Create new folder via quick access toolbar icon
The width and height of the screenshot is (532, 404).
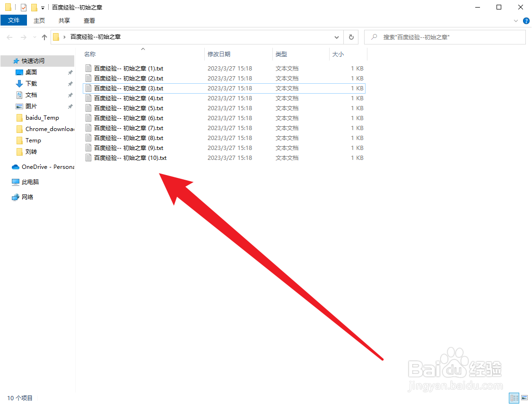33,7
